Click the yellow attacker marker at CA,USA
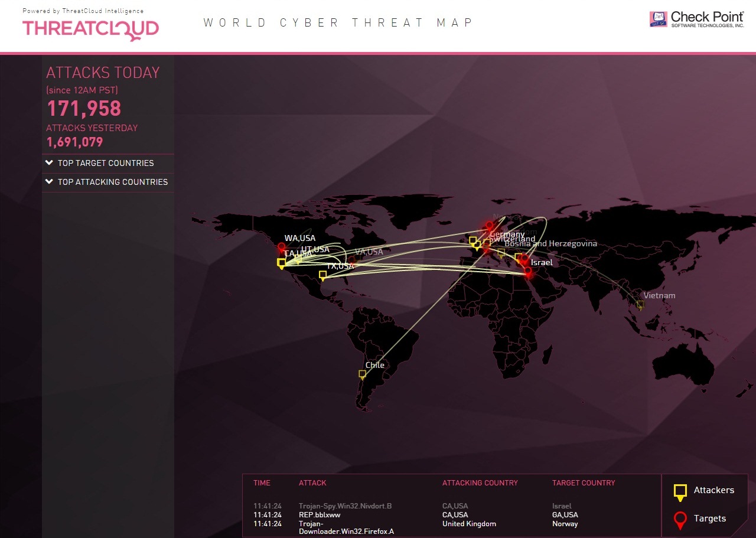Viewport: 756px width, 538px height. click(281, 263)
